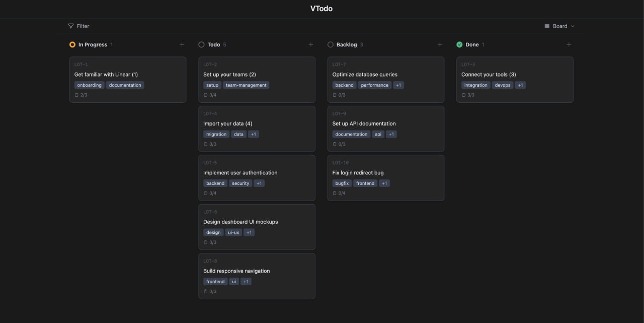Click the green Done checkmark icon
The image size is (644, 323).
click(459, 44)
